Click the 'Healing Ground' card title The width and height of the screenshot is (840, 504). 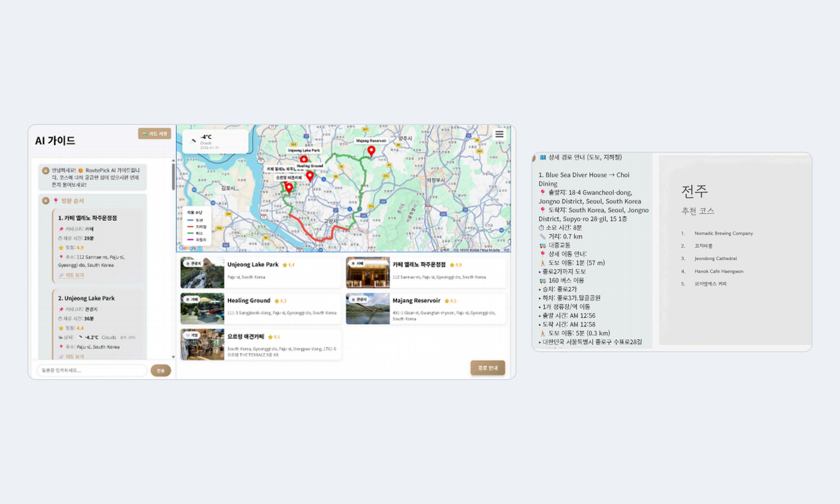[249, 301]
